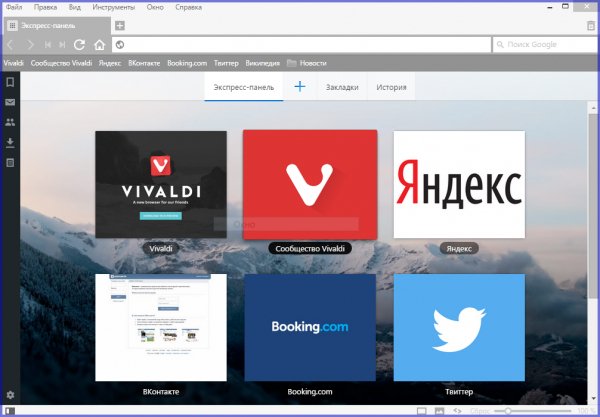
Task: Open ВКонтакте bookmark in bookmarks bar
Action: pyautogui.click(x=144, y=63)
